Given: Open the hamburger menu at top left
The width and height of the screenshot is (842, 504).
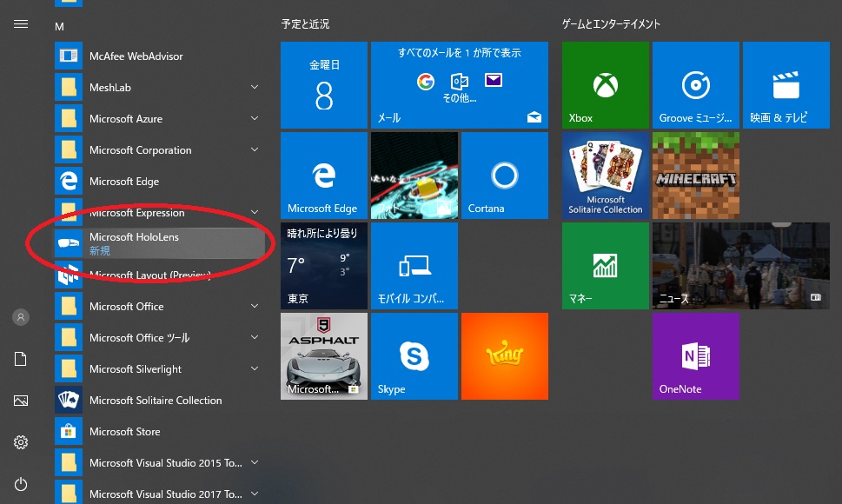Looking at the screenshot, I should 20,23.
